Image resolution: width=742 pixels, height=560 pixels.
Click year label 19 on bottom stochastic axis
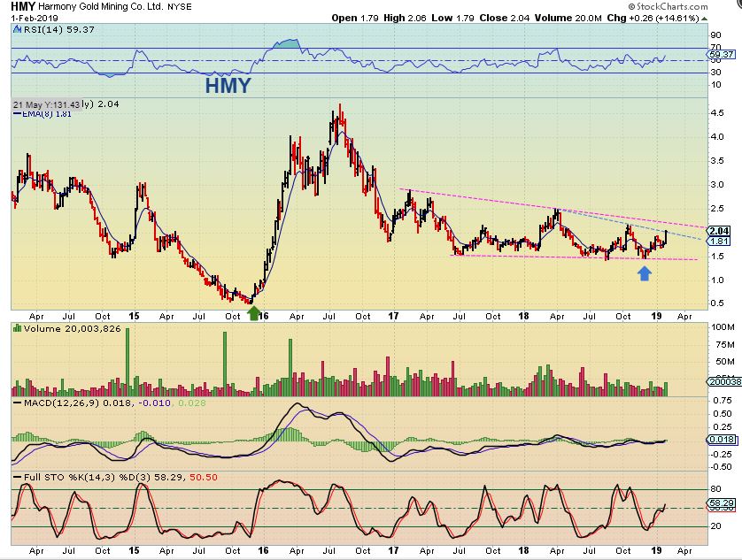coord(656,550)
